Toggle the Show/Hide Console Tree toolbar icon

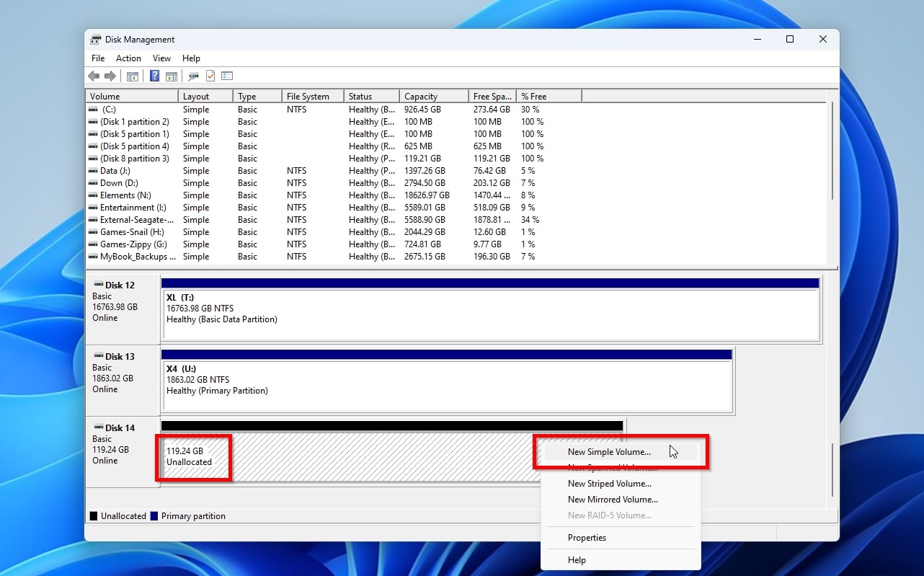[133, 76]
